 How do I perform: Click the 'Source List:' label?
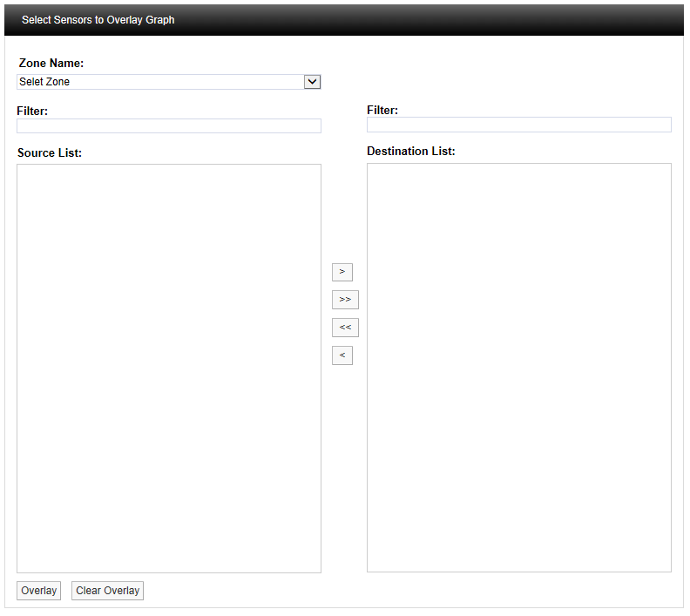click(50, 153)
